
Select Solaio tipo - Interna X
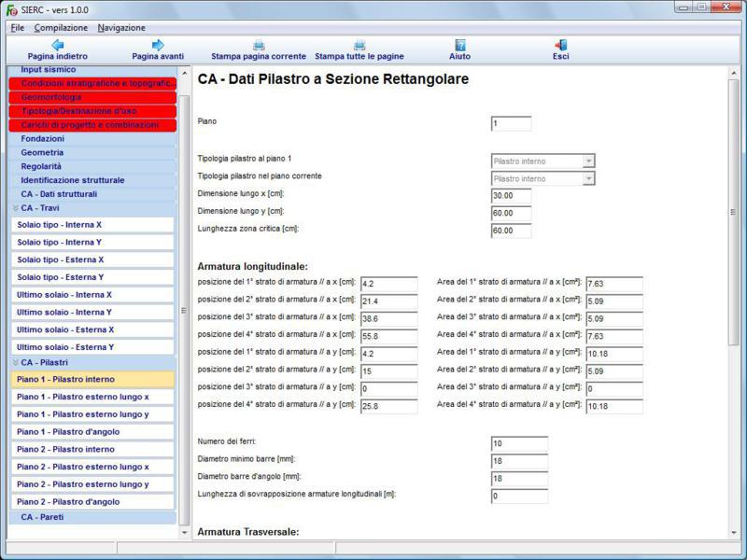click(x=92, y=225)
